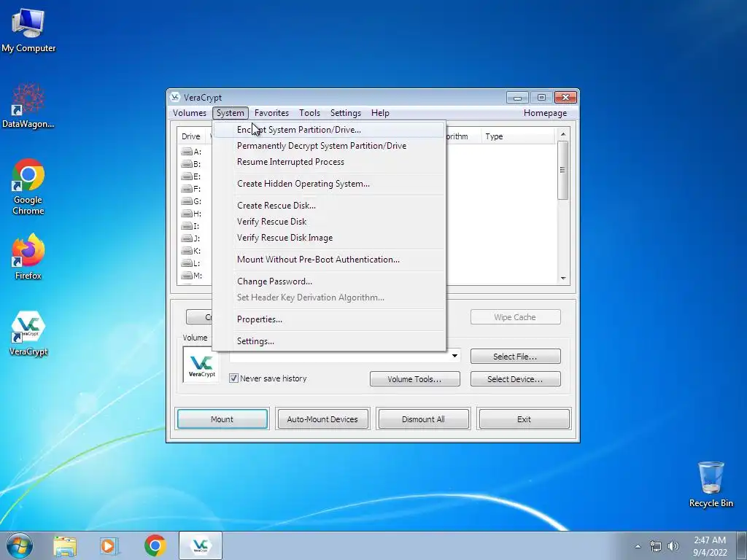
Task: Open Volume Tools button
Action: [415, 379]
